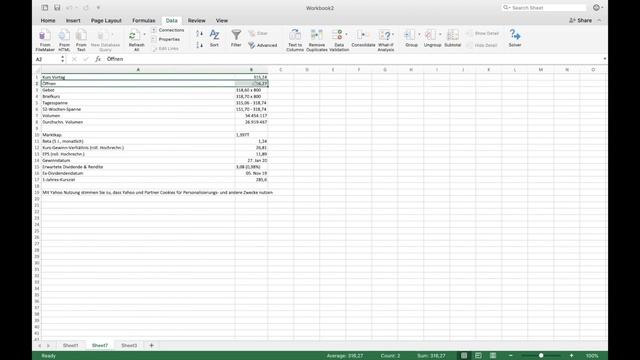Expand the formula bar with right-side arrow
This screenshot has height=360, width=640.
604,59
